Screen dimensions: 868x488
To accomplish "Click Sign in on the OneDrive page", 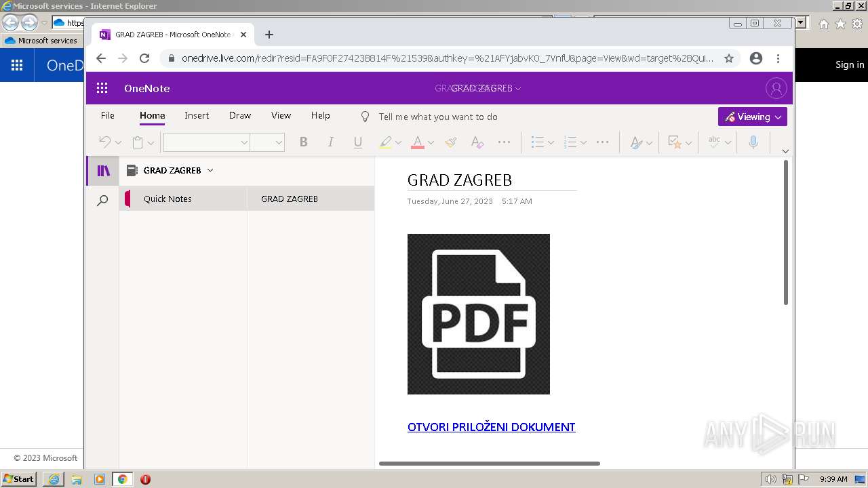I will pos(850,64).
